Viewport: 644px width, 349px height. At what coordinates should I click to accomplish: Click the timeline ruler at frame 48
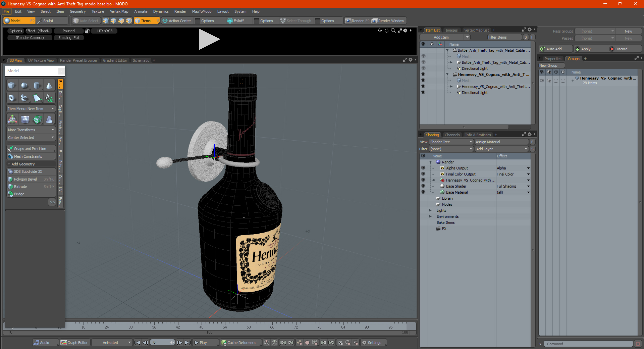click(x=201, y=327)
